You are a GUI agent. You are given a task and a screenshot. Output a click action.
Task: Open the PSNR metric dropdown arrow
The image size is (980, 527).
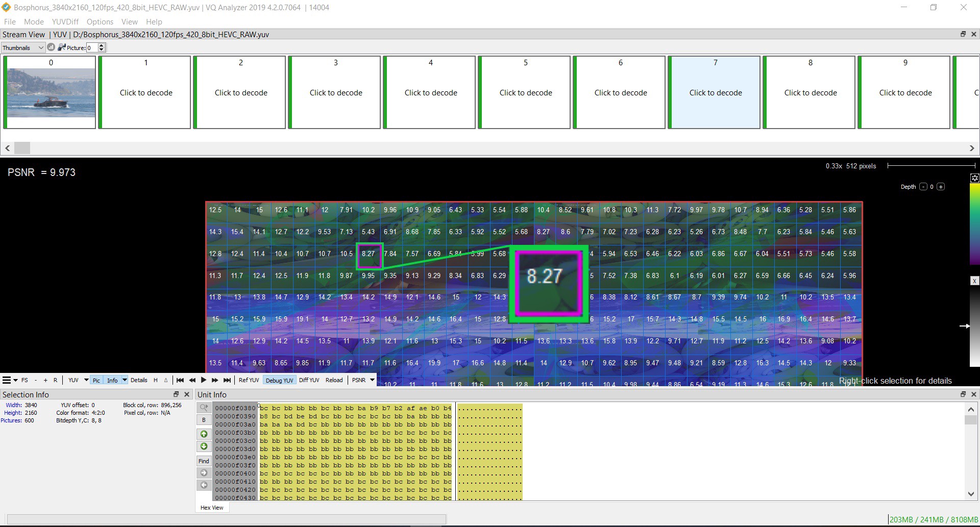[x=372, y=380]
